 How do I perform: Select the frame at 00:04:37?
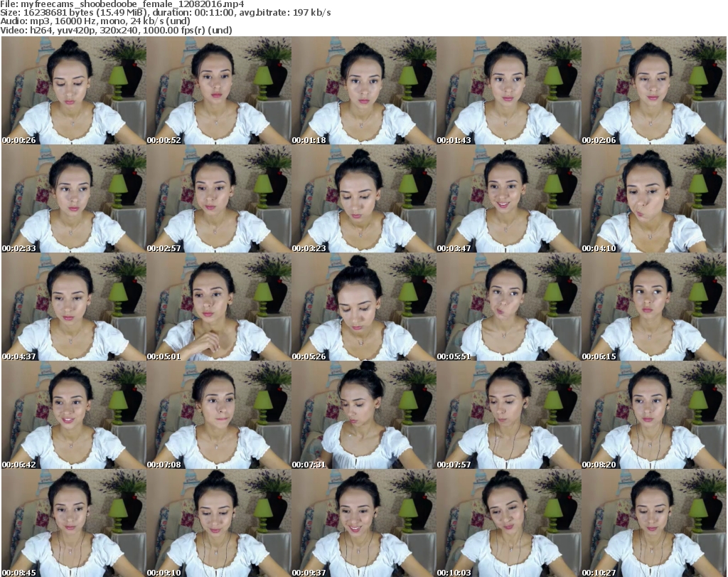point(74,307)
